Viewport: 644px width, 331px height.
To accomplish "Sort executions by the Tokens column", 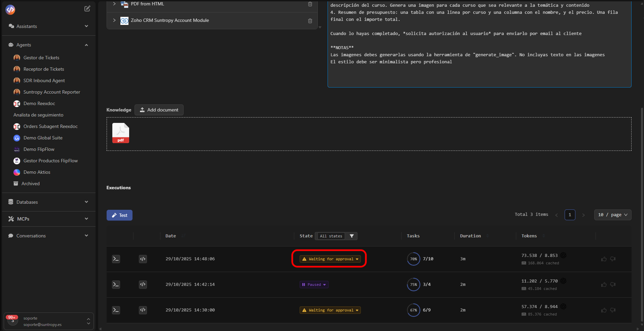I will 543,236.
